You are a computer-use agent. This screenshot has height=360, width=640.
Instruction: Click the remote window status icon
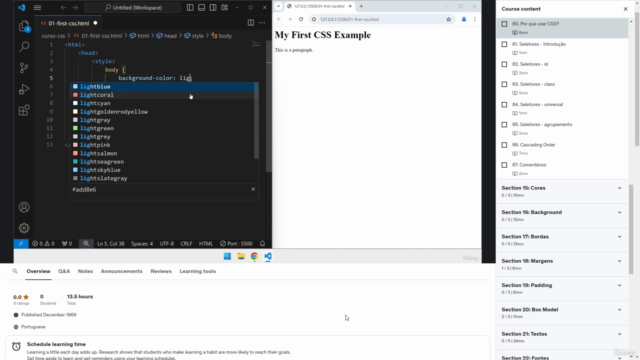tap(21, 244)
